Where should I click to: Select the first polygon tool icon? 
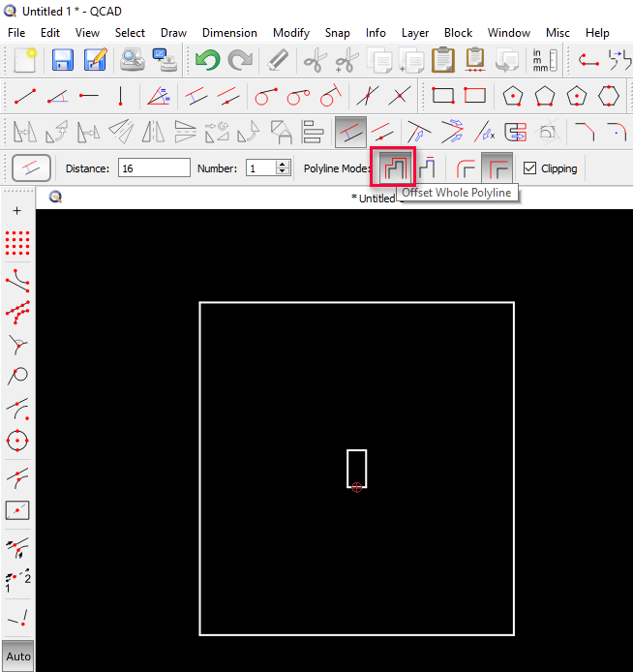pyautogui.click(x=513, y=96)
